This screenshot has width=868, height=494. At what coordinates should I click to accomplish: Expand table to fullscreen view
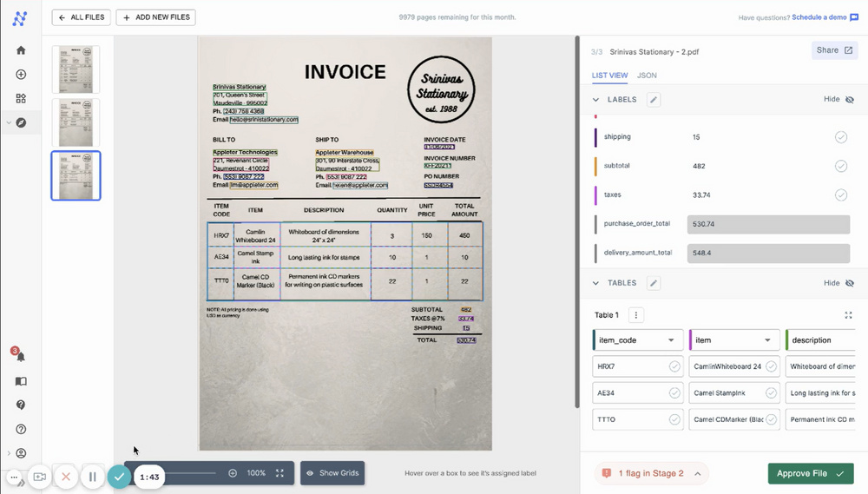(x=848, y=315)
